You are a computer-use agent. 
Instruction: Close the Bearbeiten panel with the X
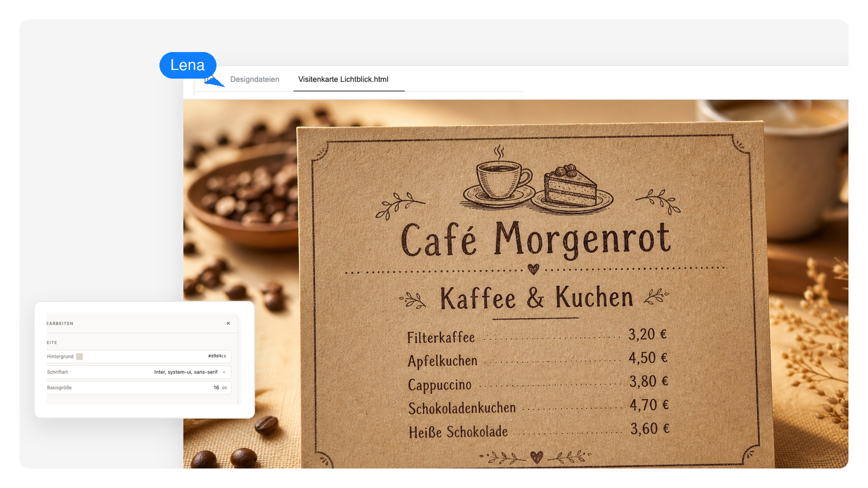tap(228, 323)
